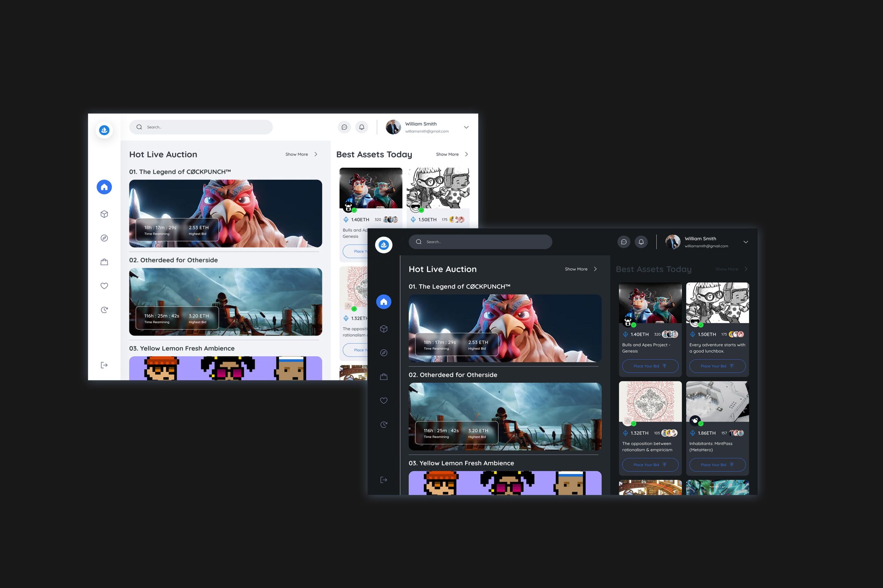The height and width of the screenshot is (588, 883).
Task: Click the history/recent icon in sidebar
Action: point(105,310)
